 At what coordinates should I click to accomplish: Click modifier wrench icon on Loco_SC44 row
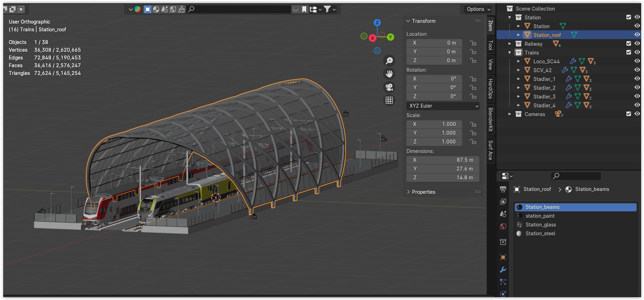click(x=573, y=61)
